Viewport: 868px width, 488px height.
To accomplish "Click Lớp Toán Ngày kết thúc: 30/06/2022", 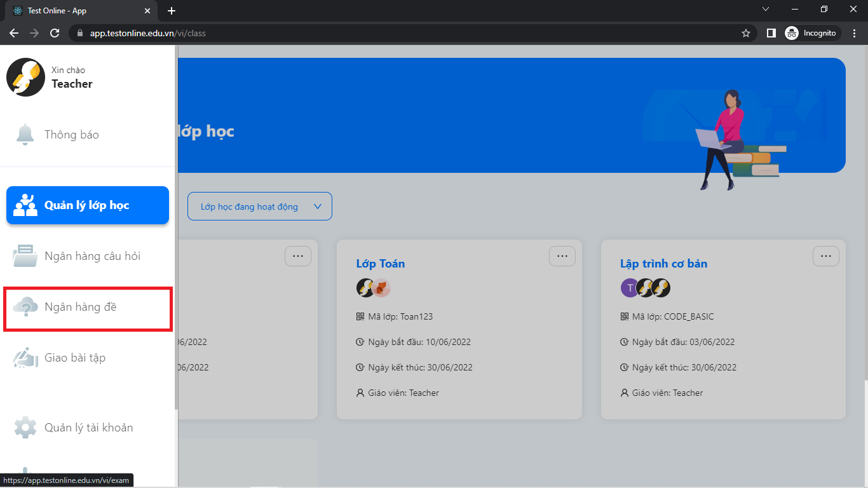I will pyautogui.click(x=420, y=367).
